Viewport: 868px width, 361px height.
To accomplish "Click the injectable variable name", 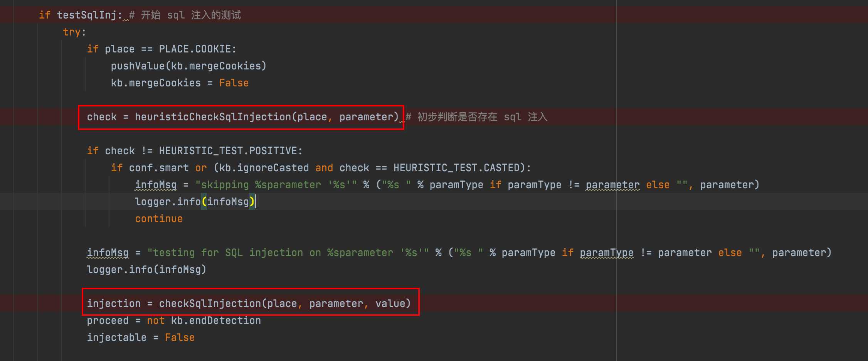I will coord(116,337).
